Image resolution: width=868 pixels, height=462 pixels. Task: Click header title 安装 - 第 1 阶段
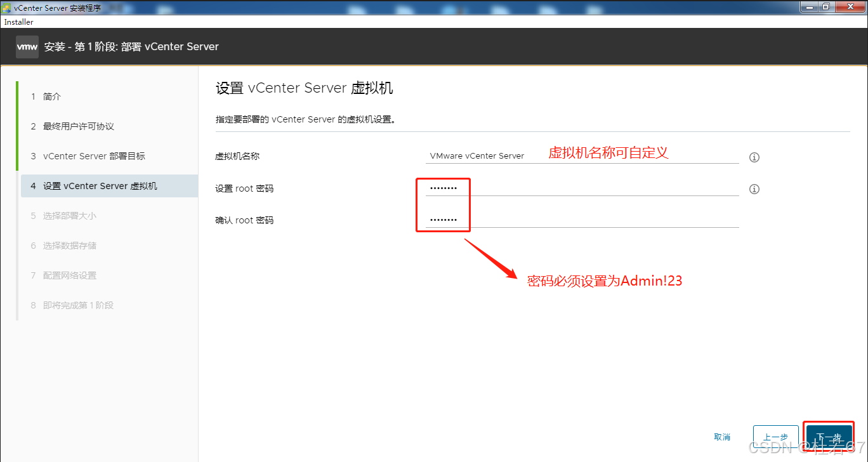click(131, 47)
